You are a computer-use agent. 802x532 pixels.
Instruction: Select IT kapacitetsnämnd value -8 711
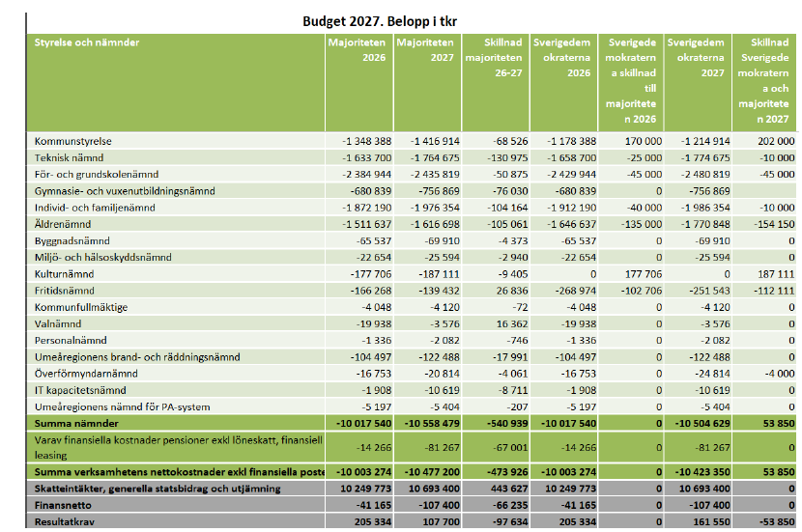(x=513, y=390)
